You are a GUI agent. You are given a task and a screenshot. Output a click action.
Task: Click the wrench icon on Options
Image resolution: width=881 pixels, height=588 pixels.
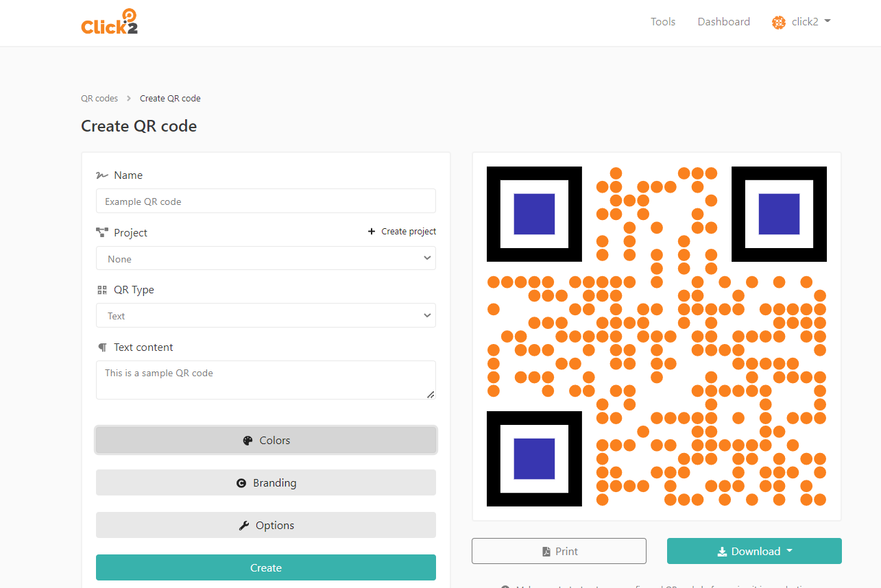click(x=244, y=526)
